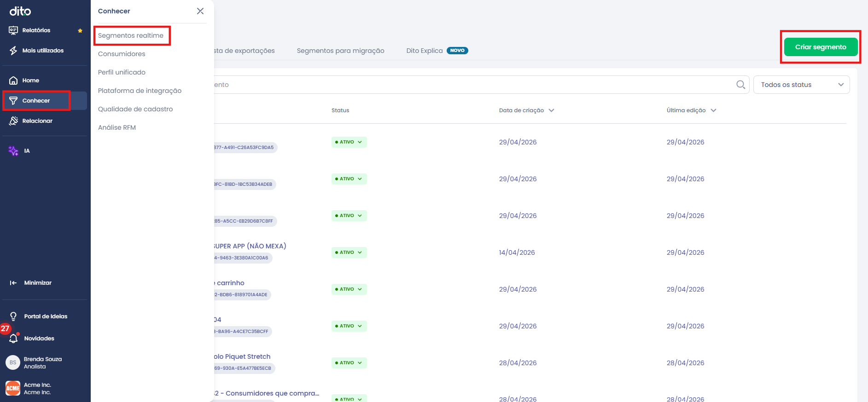The width and height of the screenshot is (868, 402).
Task: Click the Conhecer panel title
Action: point(114,11)
